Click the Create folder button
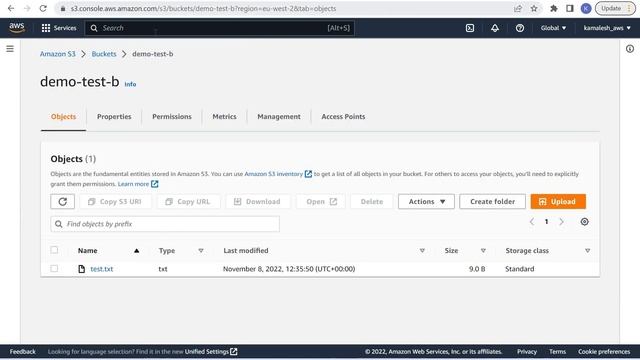This screenshot has height=360, width=640. (492, 201)
